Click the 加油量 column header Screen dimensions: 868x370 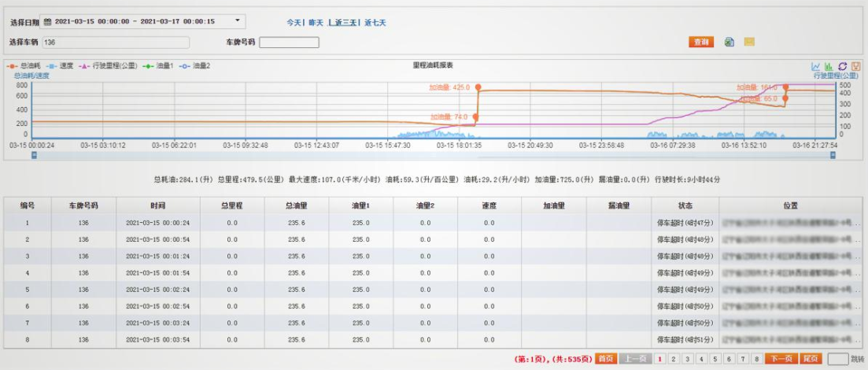coord(553,205)
